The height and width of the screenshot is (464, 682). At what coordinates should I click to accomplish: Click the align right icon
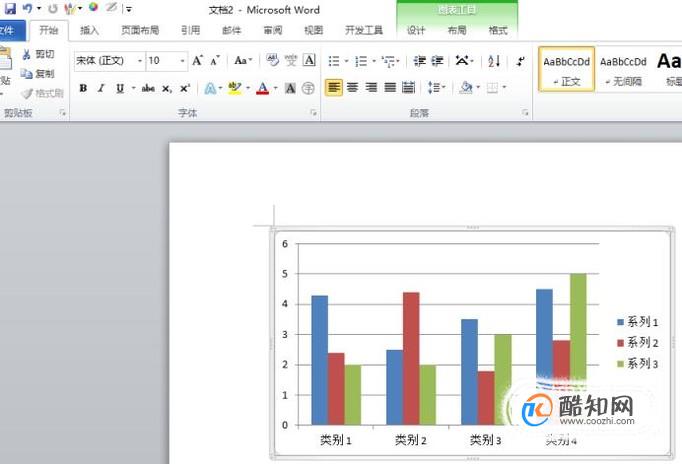point(371,87)
